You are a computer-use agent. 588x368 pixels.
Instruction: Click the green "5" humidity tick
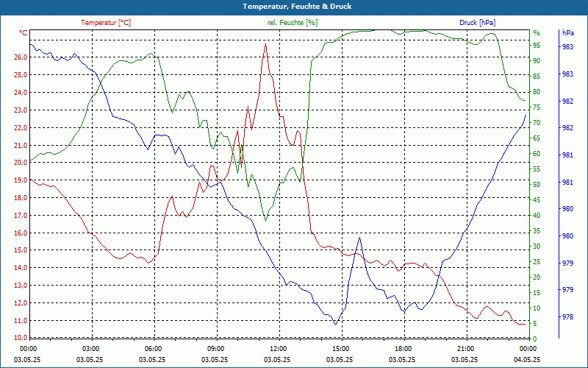pyautogui.click(x=535, y=324)
